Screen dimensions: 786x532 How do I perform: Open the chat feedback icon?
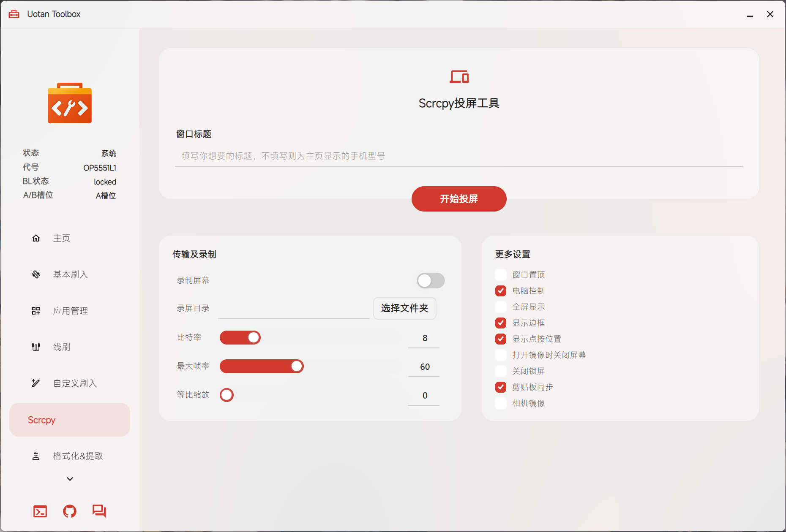click(x=99, y=511)
